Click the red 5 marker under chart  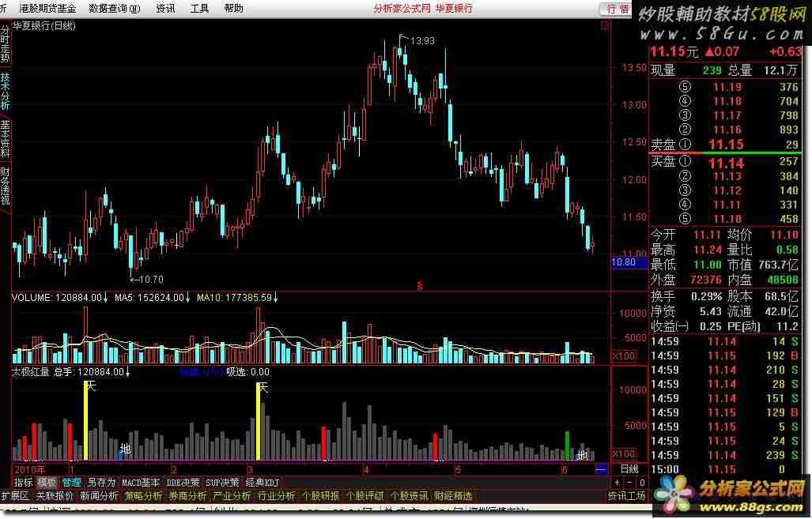(420, 286)
